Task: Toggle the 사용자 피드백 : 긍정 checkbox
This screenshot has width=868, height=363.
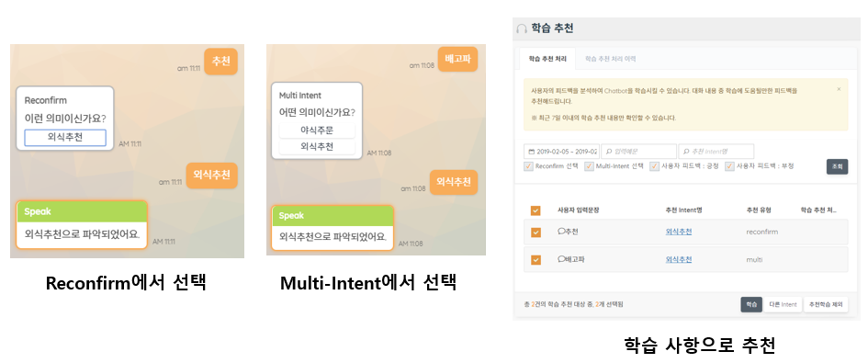Action: [x=654, y=165]
